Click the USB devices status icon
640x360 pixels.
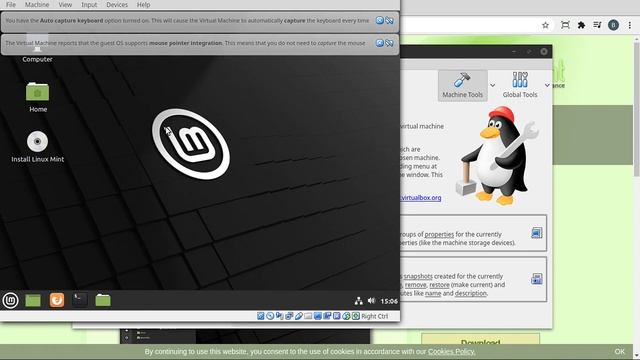pyautogui.click(x=299, y=316)
